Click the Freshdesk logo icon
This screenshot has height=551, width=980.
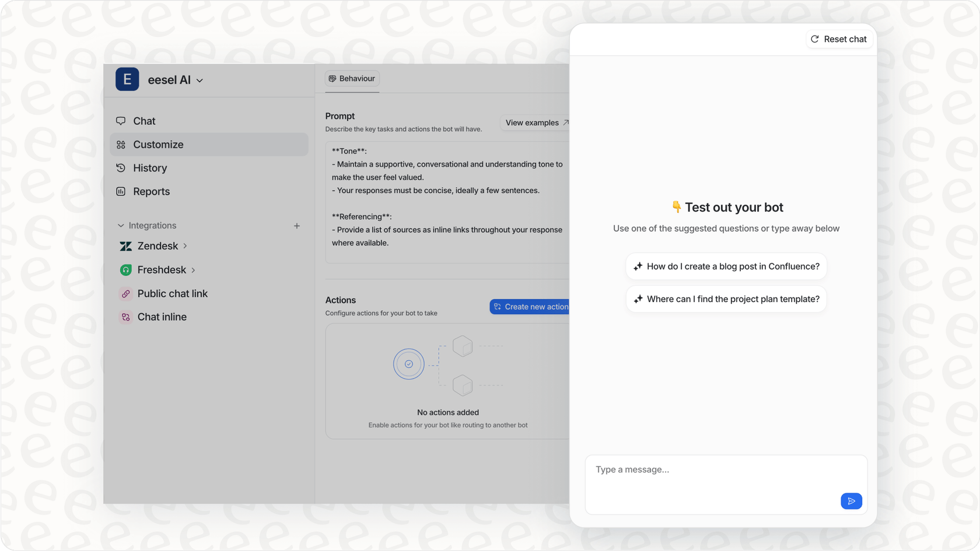(x=126, y=269)
